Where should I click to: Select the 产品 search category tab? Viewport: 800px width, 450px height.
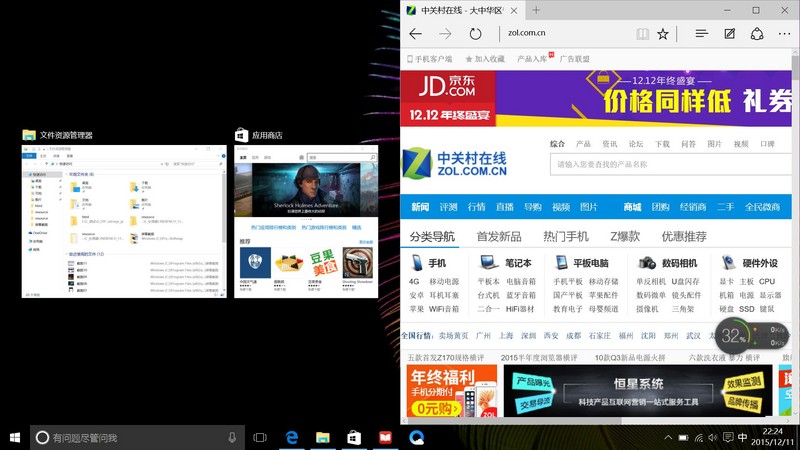click(x=583, y=144)
